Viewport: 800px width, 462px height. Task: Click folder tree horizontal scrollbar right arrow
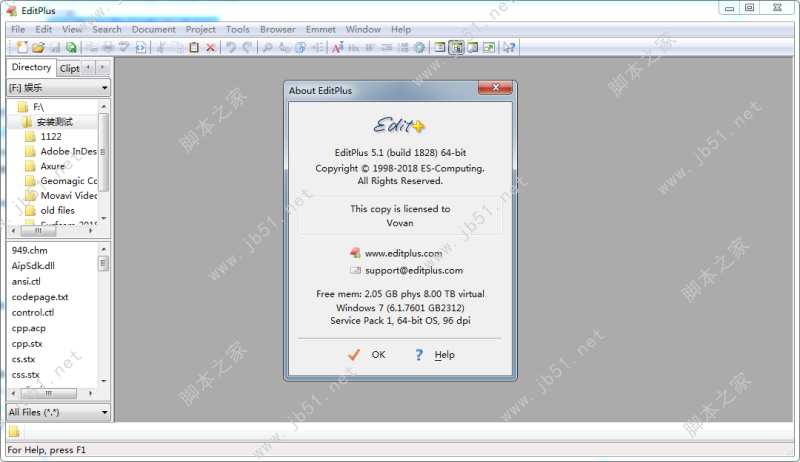(x=91, y=231)
